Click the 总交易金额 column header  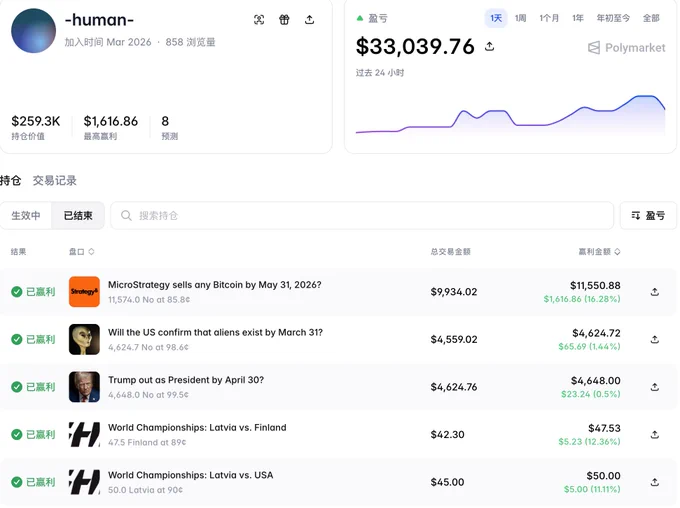click(x=451, y=252)
